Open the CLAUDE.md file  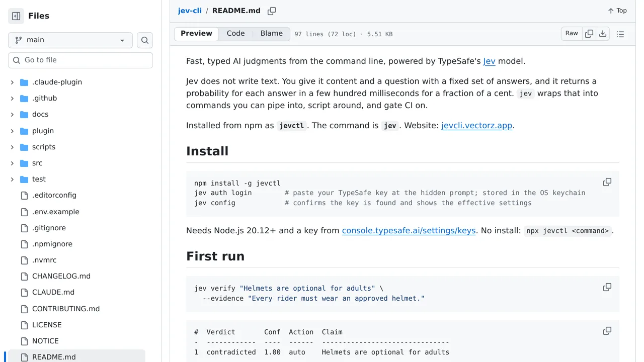(53, 292)
